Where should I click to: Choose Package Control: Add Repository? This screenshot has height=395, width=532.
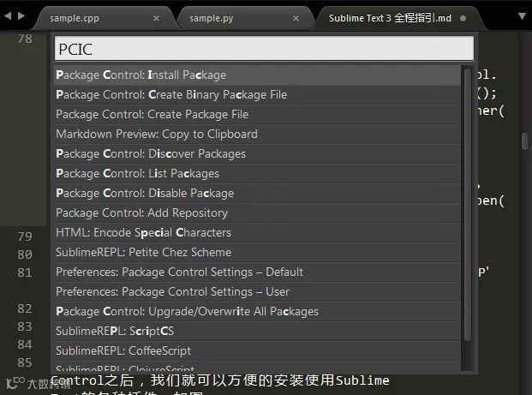click(258, 212)
